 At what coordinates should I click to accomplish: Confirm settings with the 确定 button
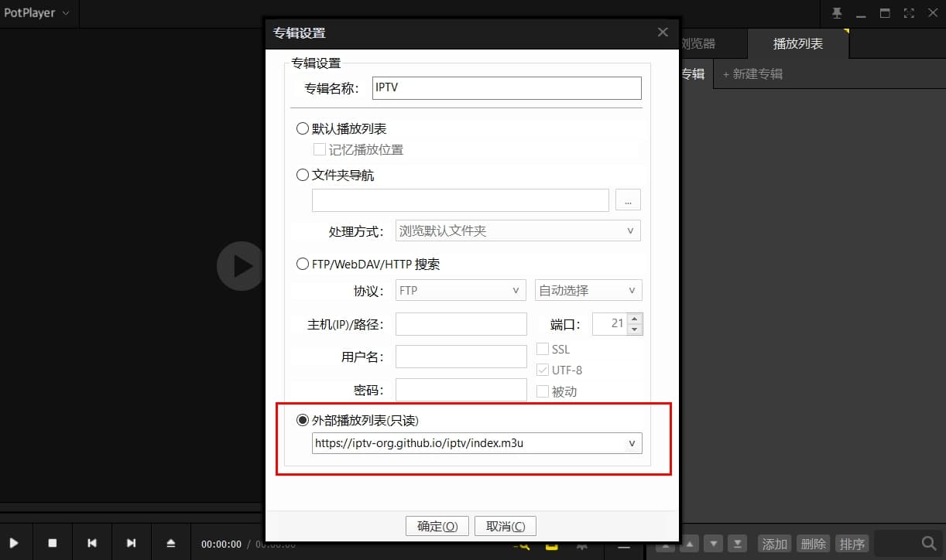(437, 525)
